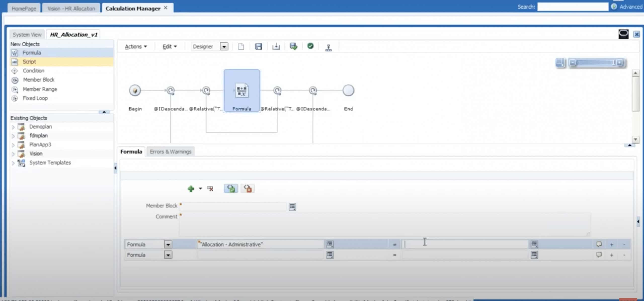This screenshot has width=644, height=301.
Task: Click the green plus Add icon
Action: coord(191,189)
